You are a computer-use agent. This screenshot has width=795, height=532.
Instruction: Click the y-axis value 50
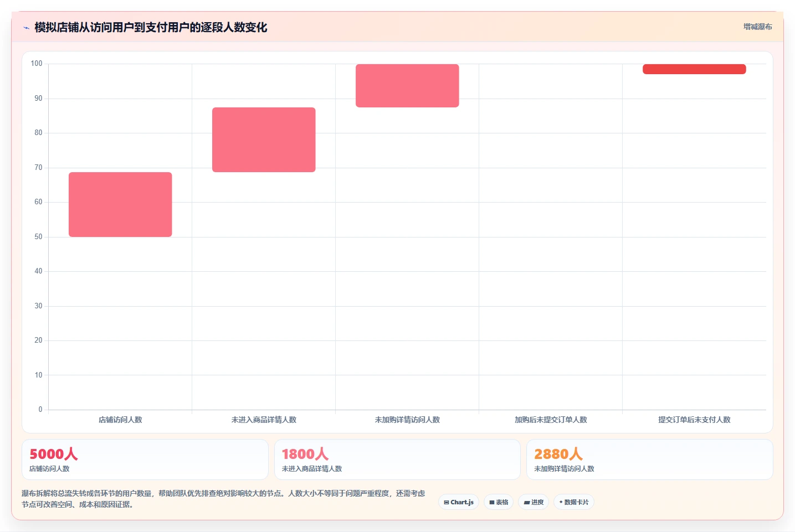pos(38,236)
